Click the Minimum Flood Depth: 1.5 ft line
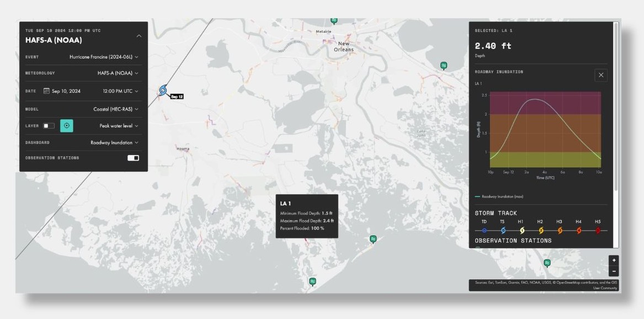Viewport: 644px width, 319px height. [306, 214]
